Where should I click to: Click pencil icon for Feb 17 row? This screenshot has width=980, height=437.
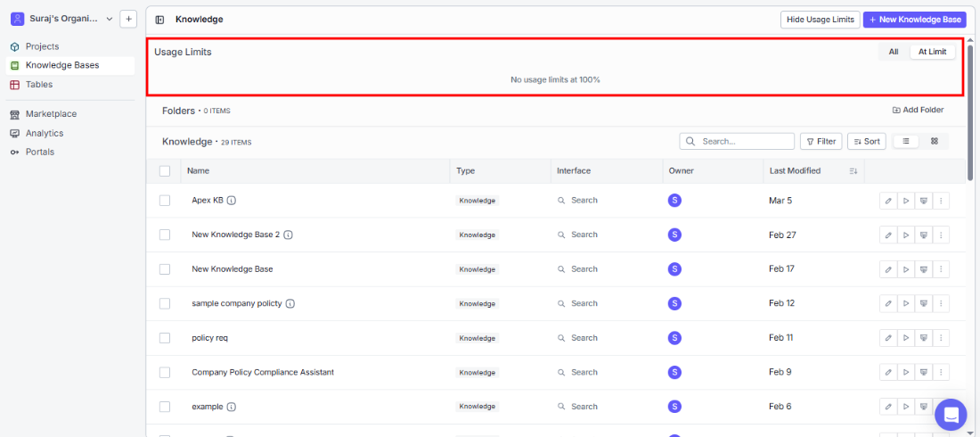tap(888, 269)
